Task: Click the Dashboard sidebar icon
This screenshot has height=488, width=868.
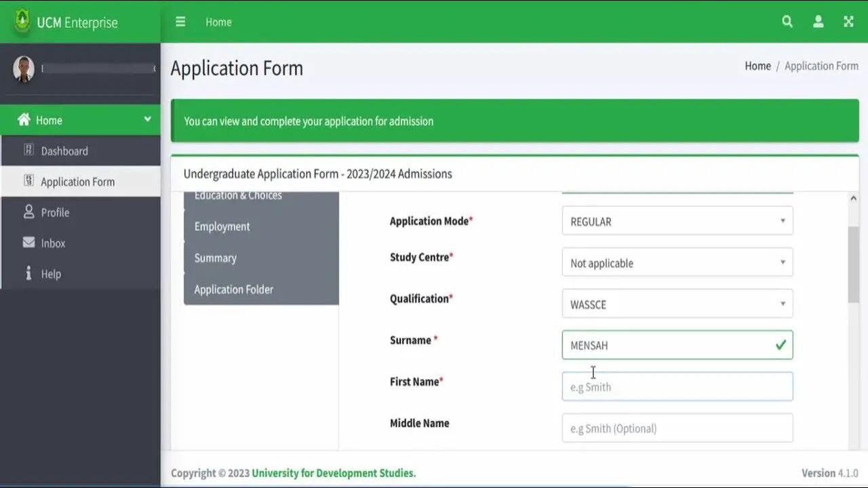Action: click(28, 150)
